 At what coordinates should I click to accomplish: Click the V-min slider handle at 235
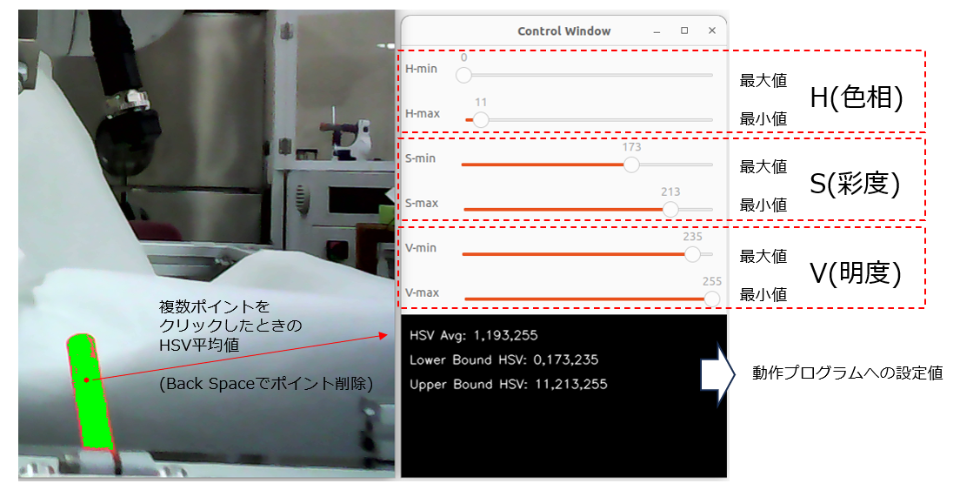coord(692,254)
